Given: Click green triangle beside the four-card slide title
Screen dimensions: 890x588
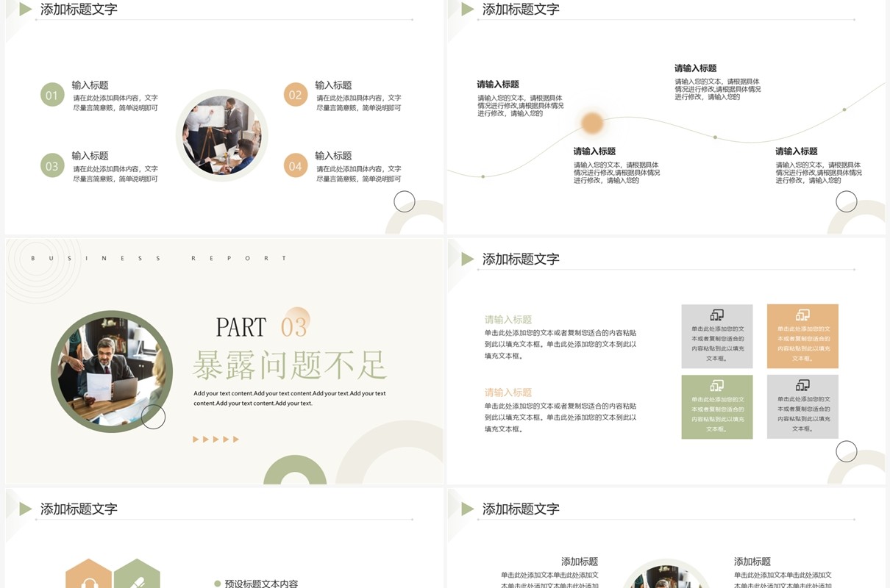Looking at the screenshot, I should [x=468, y=259].
